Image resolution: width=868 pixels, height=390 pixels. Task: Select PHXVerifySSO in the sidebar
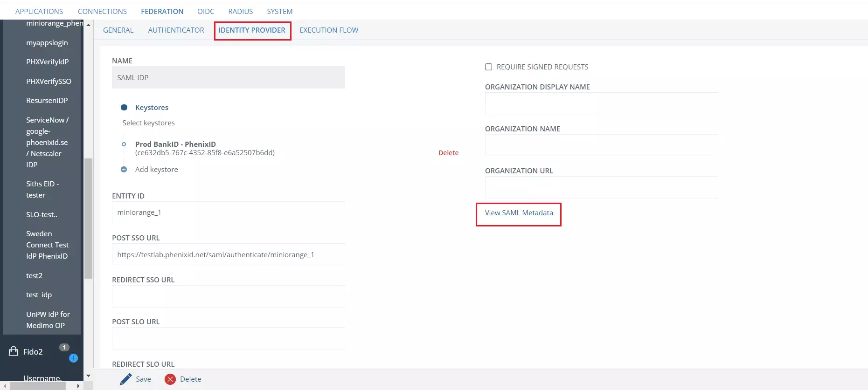[49, 82]
